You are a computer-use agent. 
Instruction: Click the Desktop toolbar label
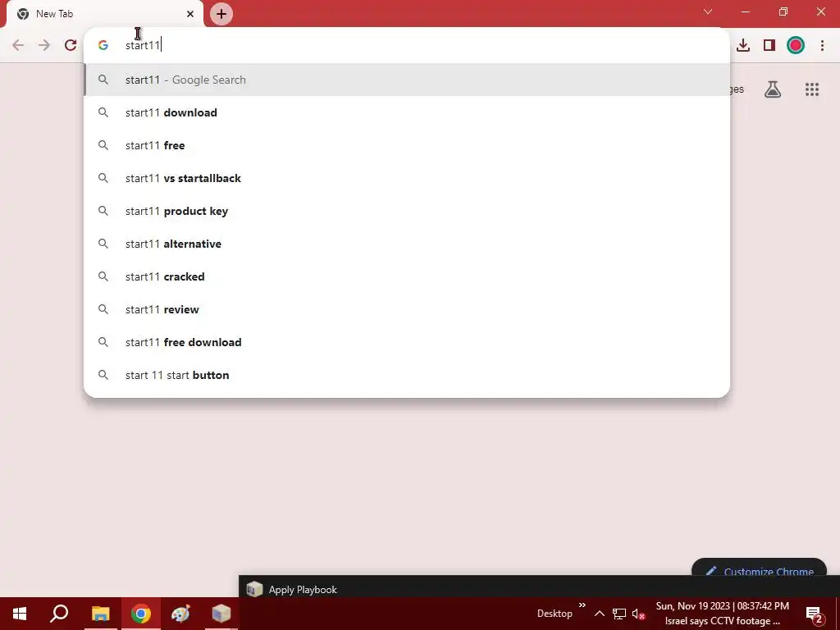[x=555, y=614]
